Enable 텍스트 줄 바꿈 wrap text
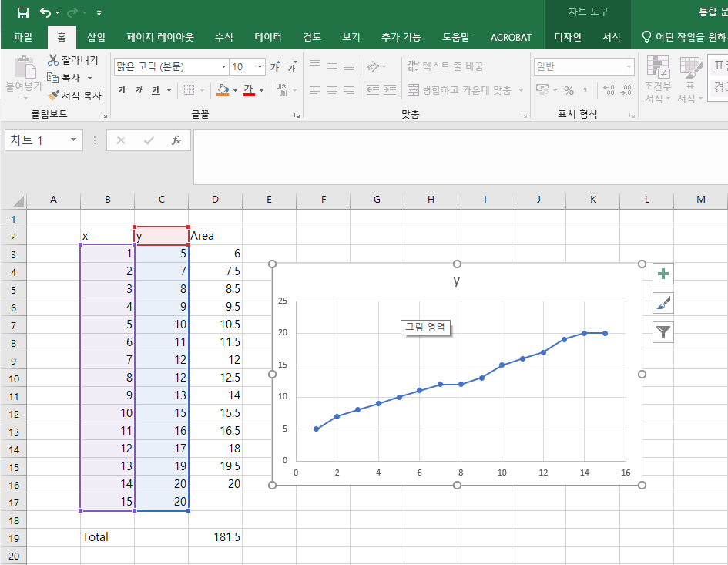 pyautogui.click(x=447, y=66)
